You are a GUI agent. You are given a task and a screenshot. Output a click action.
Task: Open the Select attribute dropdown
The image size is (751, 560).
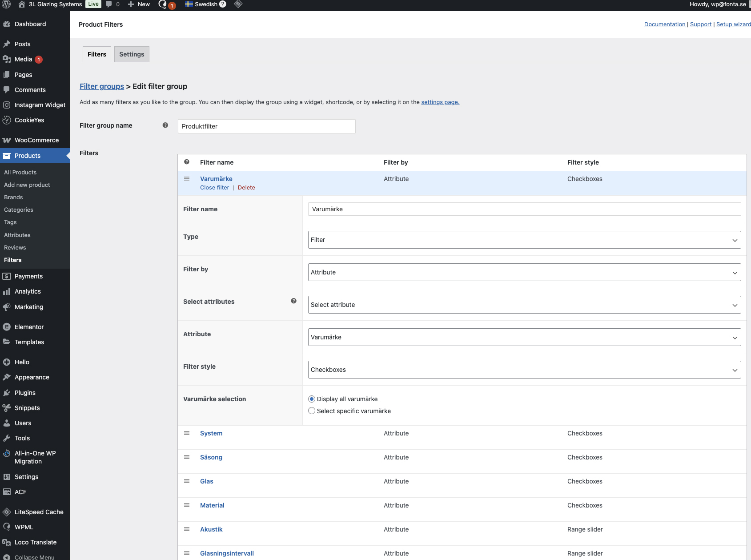pos(524,305)
